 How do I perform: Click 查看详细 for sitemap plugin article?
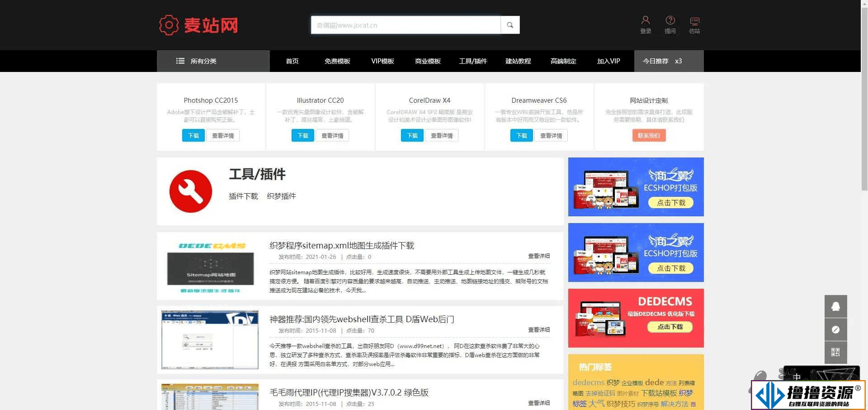539,256
